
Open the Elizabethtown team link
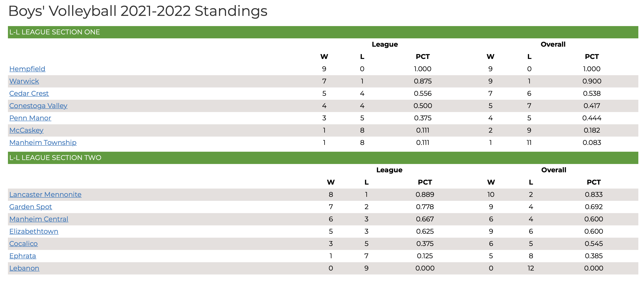click(x=34, y=231)
